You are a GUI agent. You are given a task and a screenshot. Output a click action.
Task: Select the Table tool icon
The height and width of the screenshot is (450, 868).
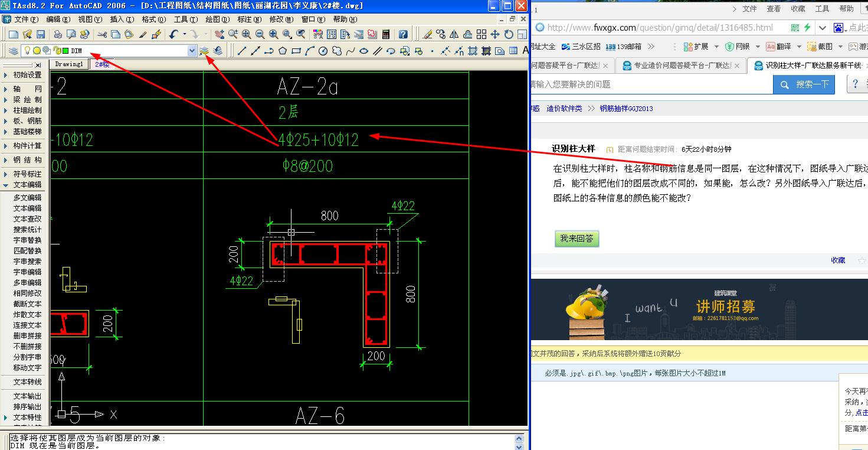pos(513,51)
